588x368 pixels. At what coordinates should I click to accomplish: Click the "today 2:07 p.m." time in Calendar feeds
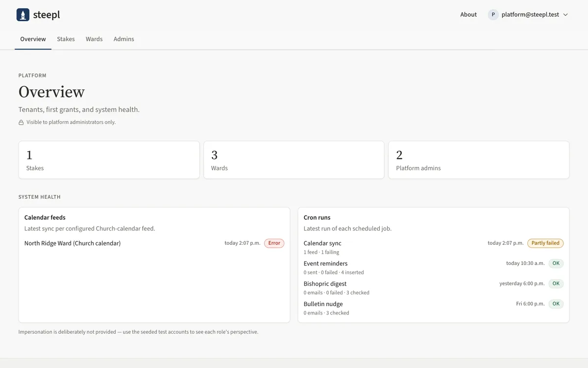click(x=243, y=243)
